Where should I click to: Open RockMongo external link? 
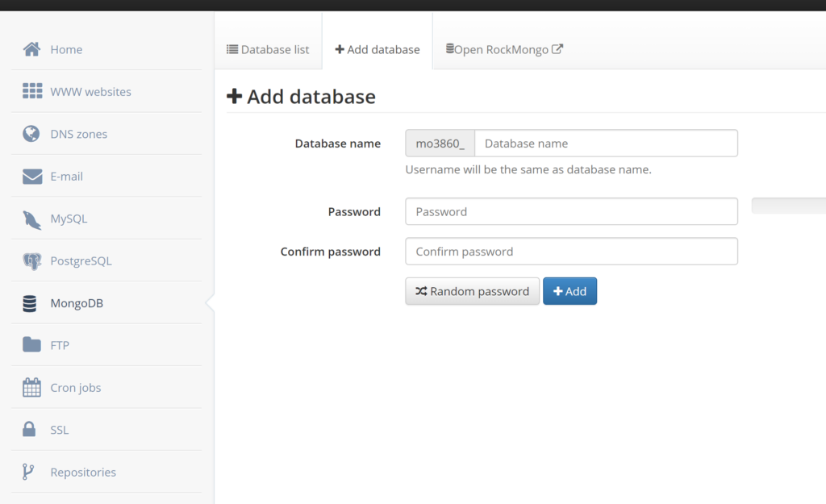(x=505, y=49)
